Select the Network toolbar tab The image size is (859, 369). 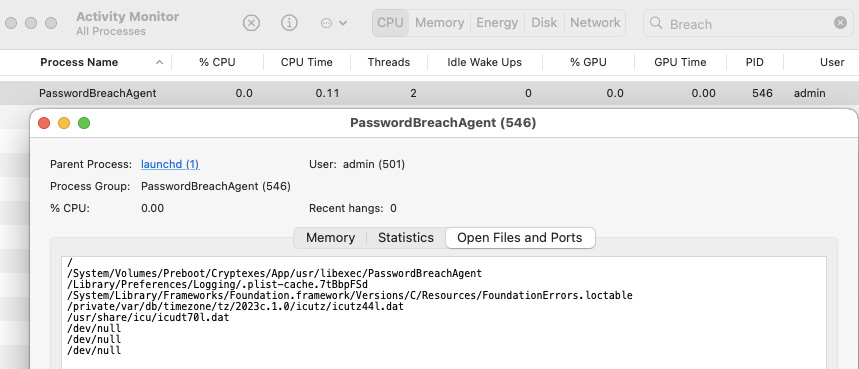tap(595, 23)
